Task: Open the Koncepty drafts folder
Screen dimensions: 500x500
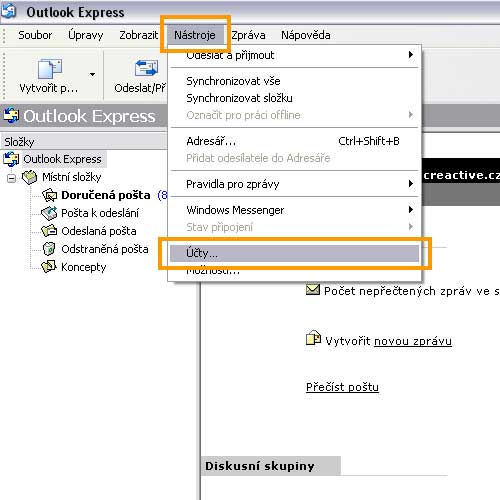Action: click(x=84, y=267)
